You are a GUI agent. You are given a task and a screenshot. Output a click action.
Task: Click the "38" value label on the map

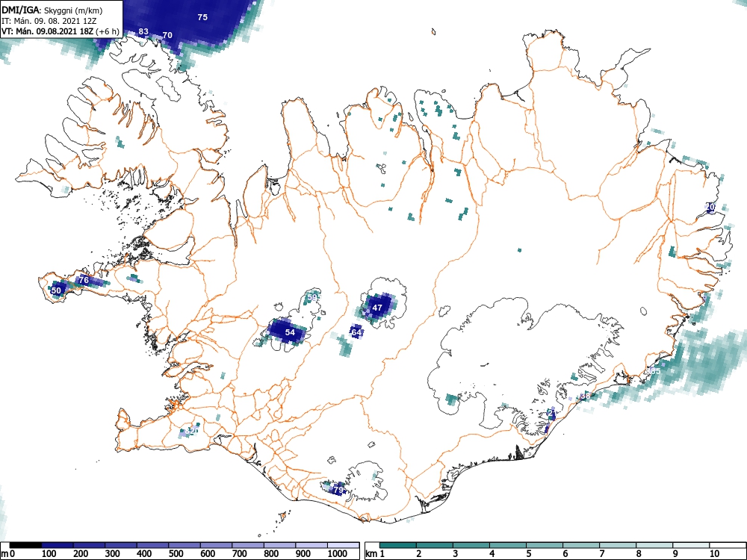pos(586,396)
